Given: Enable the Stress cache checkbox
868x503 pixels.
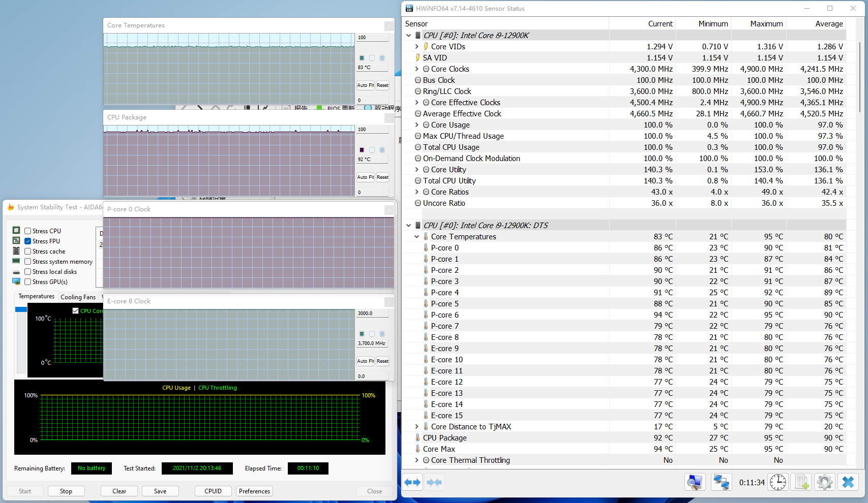Looking at the screenshot, I should tap(28, 252).
